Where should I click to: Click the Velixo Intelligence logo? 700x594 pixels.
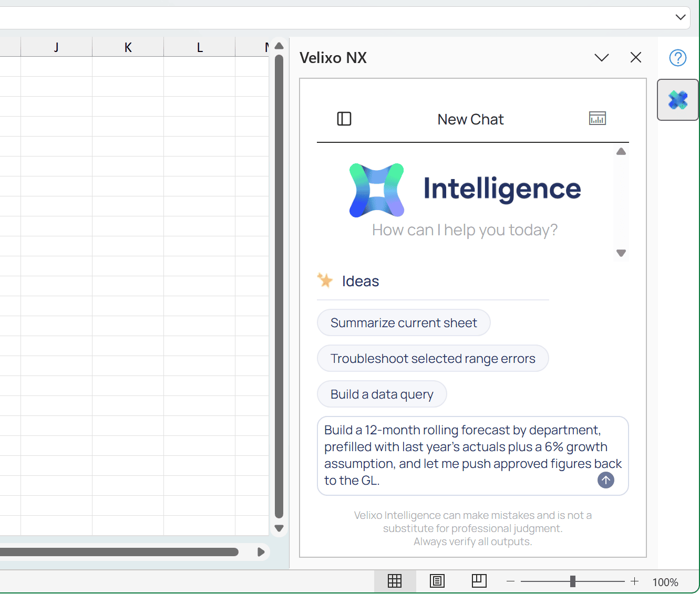[x=377, y=190]
